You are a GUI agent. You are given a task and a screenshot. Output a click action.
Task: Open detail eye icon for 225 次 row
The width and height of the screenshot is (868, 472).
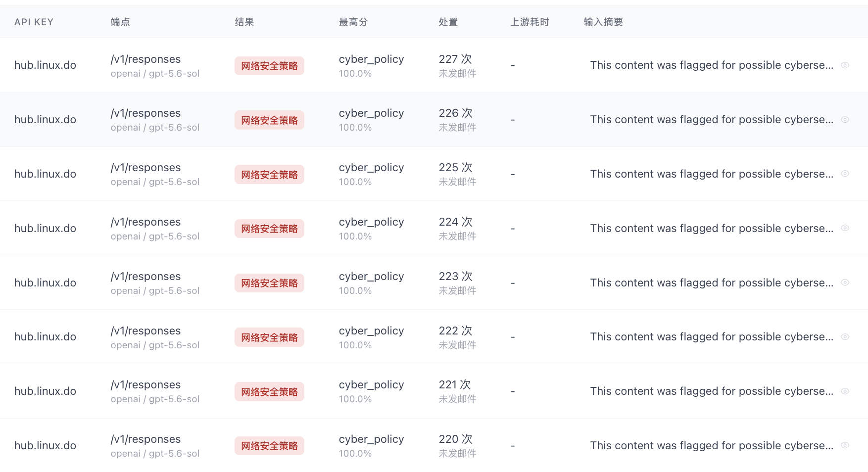[x=845, y=174]
